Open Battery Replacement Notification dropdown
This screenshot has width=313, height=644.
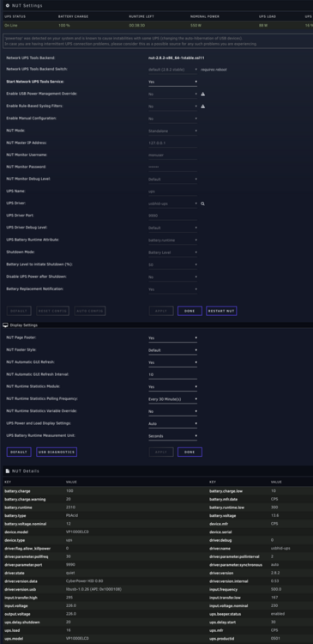point(172,289)
